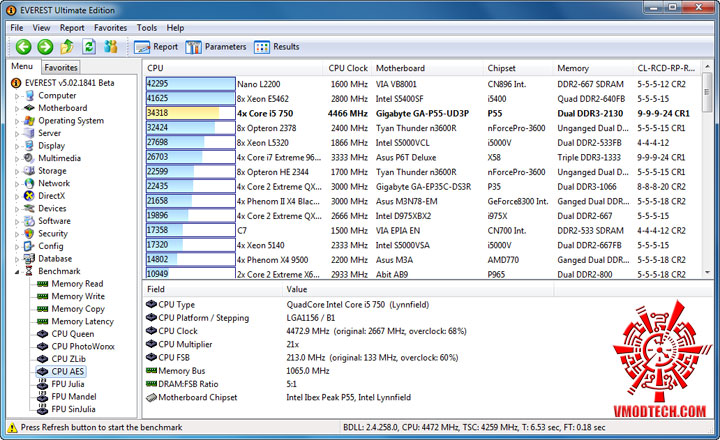Viewport: 720px width, 440px height.
Task: Open the Tools menu
Action: pyautogui.click(x=146, y=28)
